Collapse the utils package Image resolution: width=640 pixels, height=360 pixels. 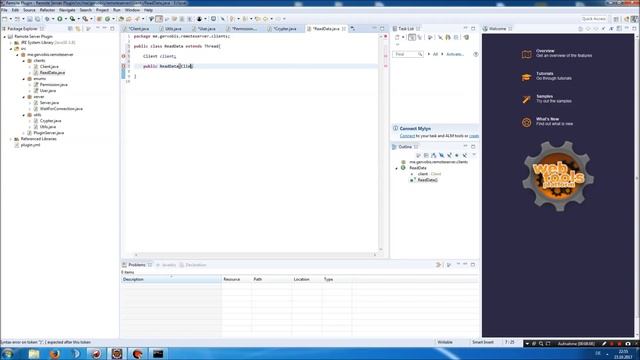(24, 115)
